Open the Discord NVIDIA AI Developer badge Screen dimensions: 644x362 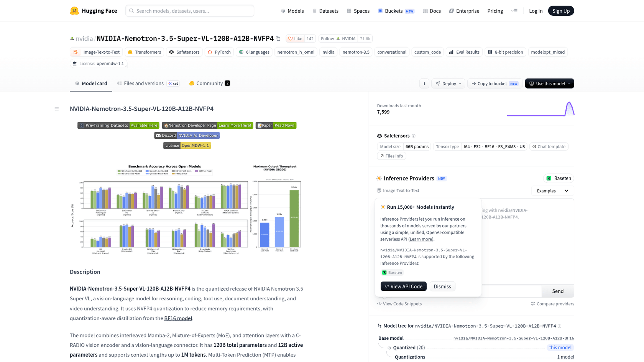(x=187, y=136)
